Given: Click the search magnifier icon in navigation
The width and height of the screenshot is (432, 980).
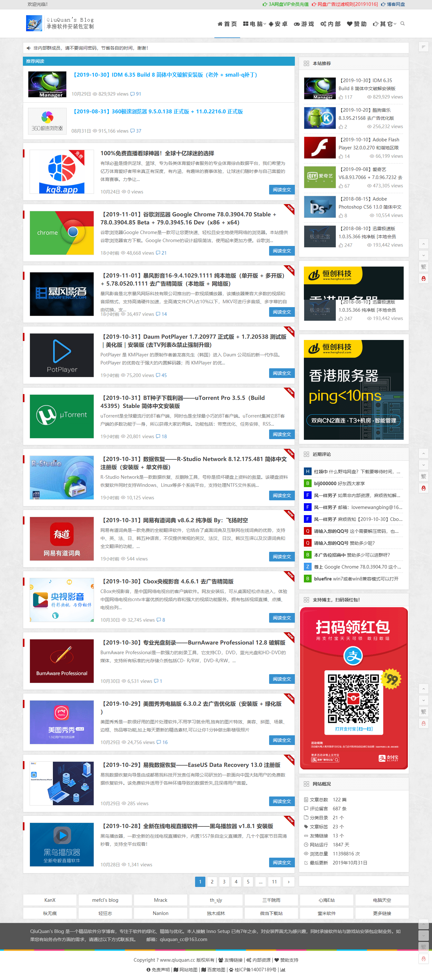Looking at the screenshot, I should [x=402, y=24].
